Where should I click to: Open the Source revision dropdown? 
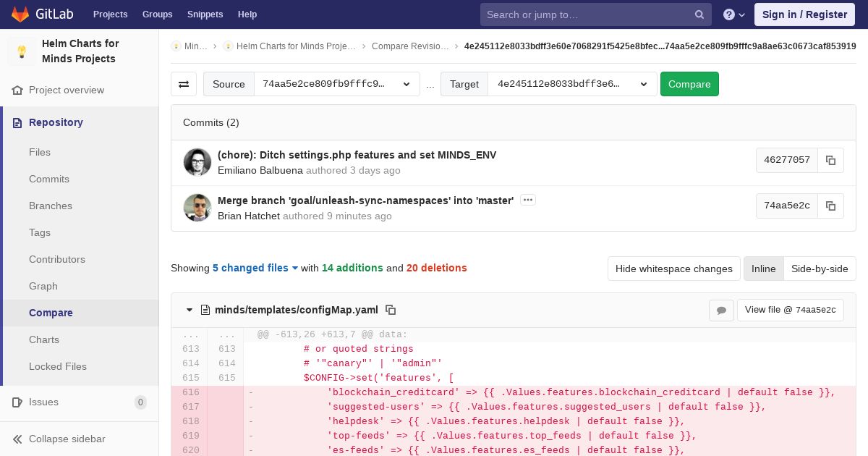(337, 84)
